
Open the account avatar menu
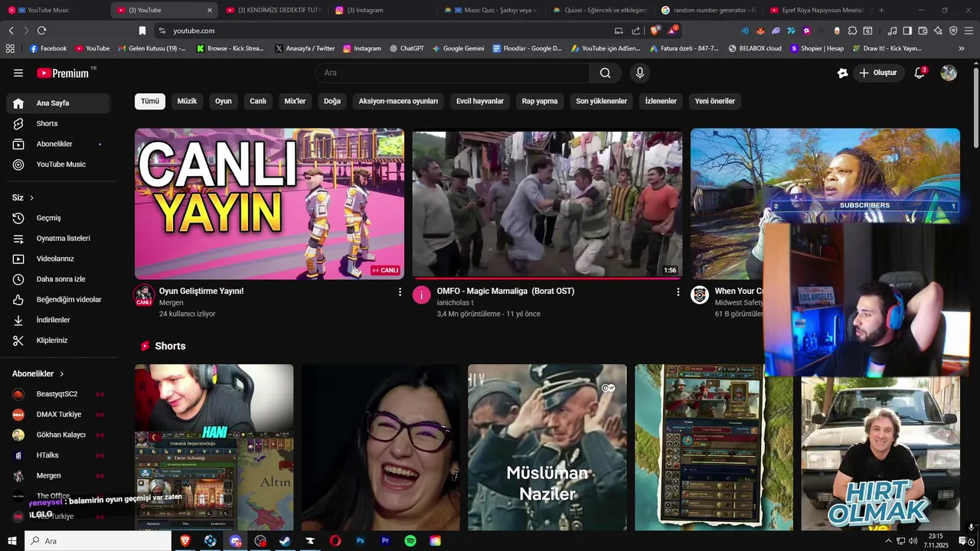(x=949, y=73)
